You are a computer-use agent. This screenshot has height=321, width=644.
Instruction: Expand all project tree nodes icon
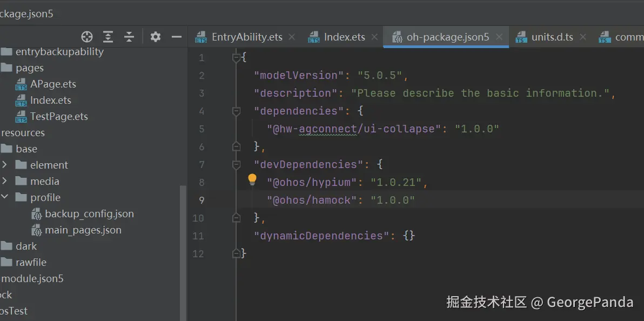tap(108, 37)
